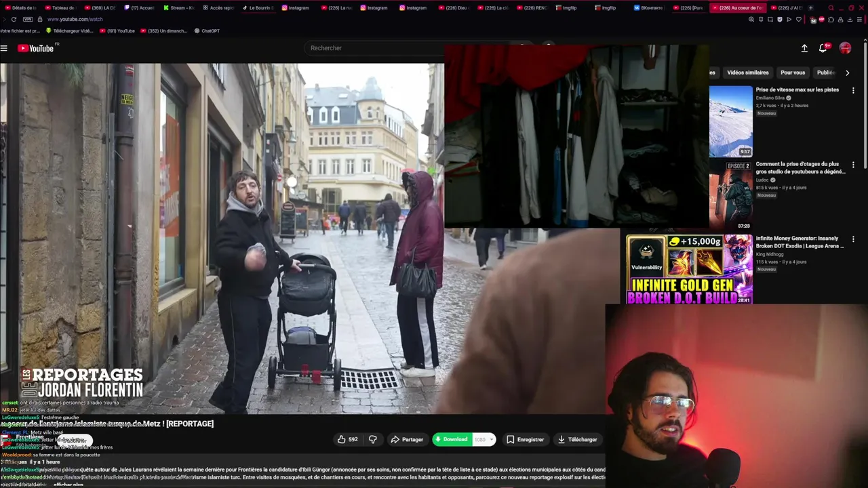Click the video title ending in [REPORTAGE]
The image size is (868, 488).
[x=108, y=424]
